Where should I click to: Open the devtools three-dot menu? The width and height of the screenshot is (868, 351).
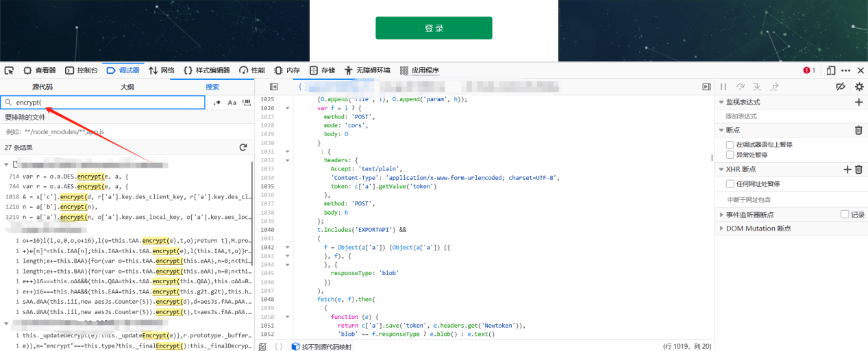[845, 70]
